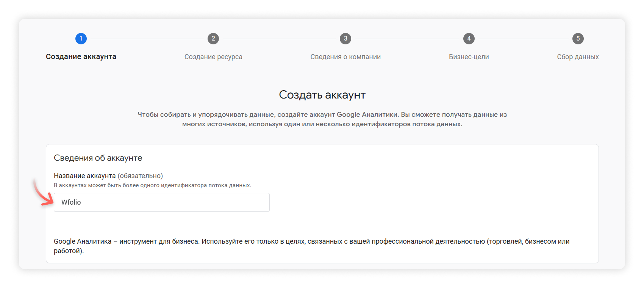Open the 'Бизнес-цели' step label
644x288 pixels.
coord(469,57)
